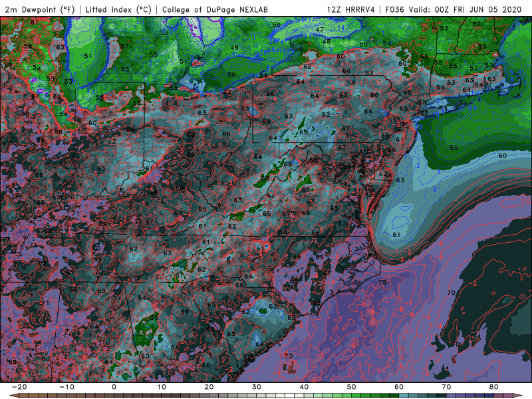This screenshot has height=399, width=532.
Task: Click the 30 tick label on color bar
Action: pos(257,387)
